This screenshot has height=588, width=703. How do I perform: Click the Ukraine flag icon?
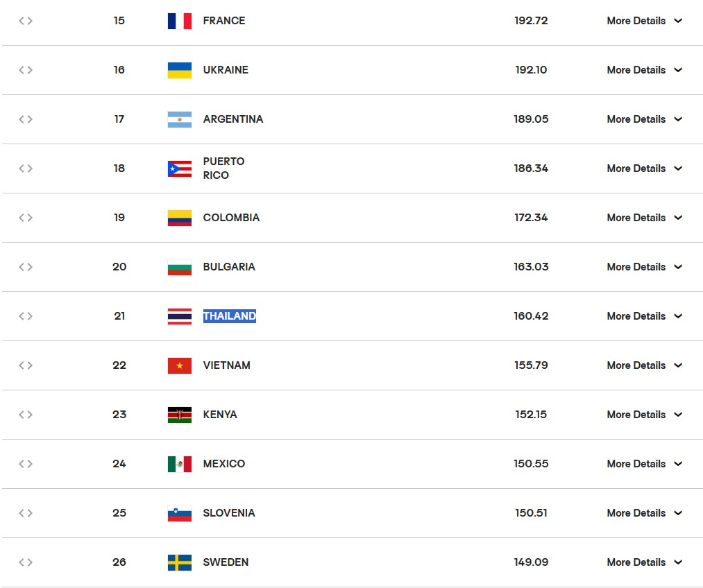[179, 70]
